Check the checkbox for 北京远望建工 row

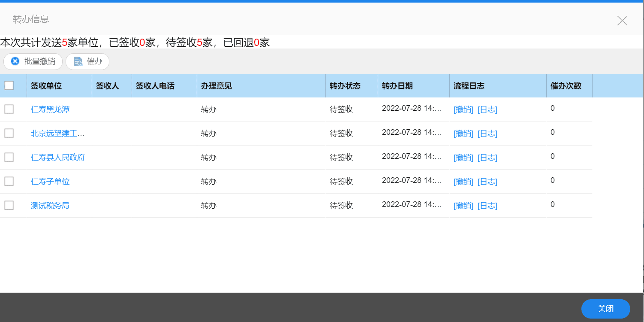click(9, 133)
